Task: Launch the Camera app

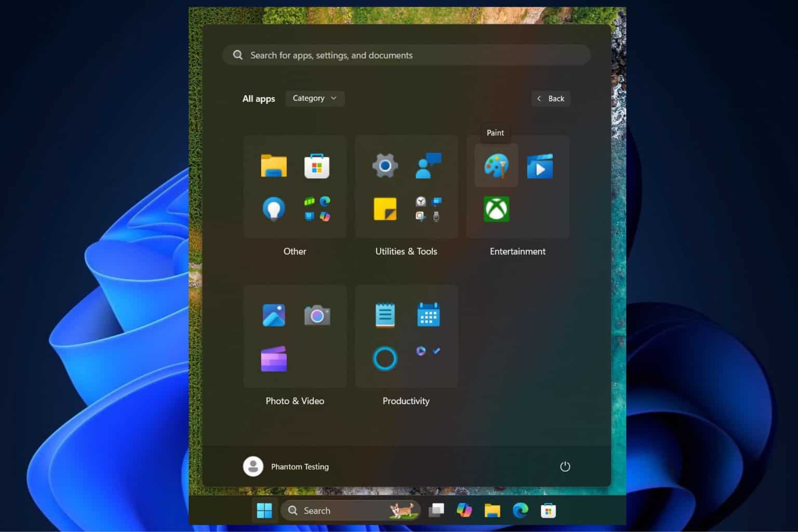Action: click(x=317, y=315)
